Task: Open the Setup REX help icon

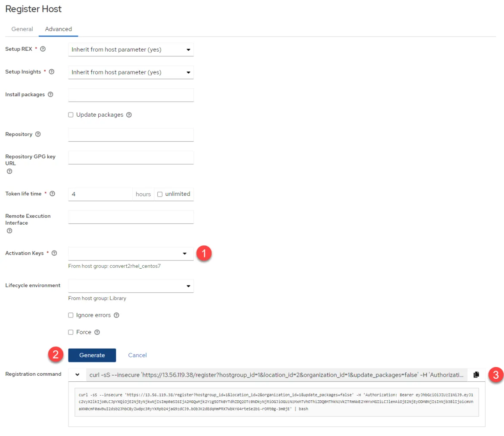Action: pos(43,49)
